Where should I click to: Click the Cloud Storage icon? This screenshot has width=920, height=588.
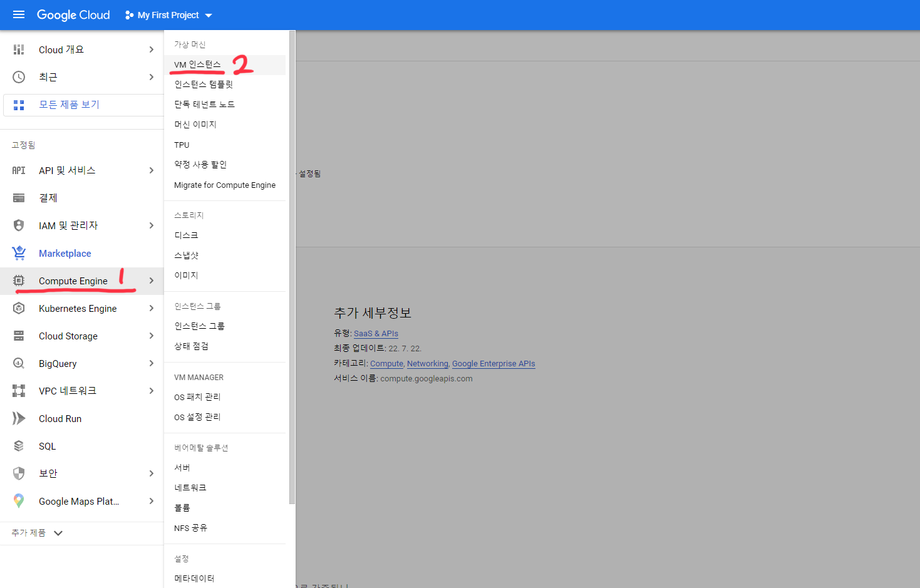pyautogui.click(x=19, y=336)
